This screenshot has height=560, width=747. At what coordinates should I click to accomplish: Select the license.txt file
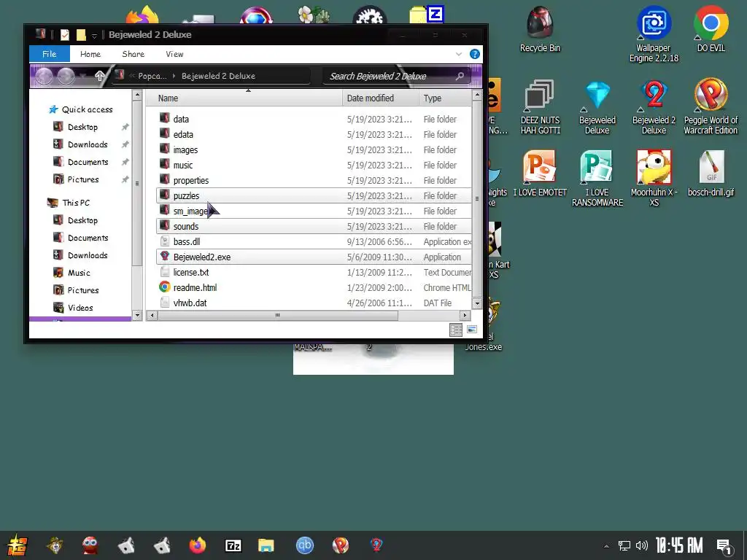click(191, 272)
